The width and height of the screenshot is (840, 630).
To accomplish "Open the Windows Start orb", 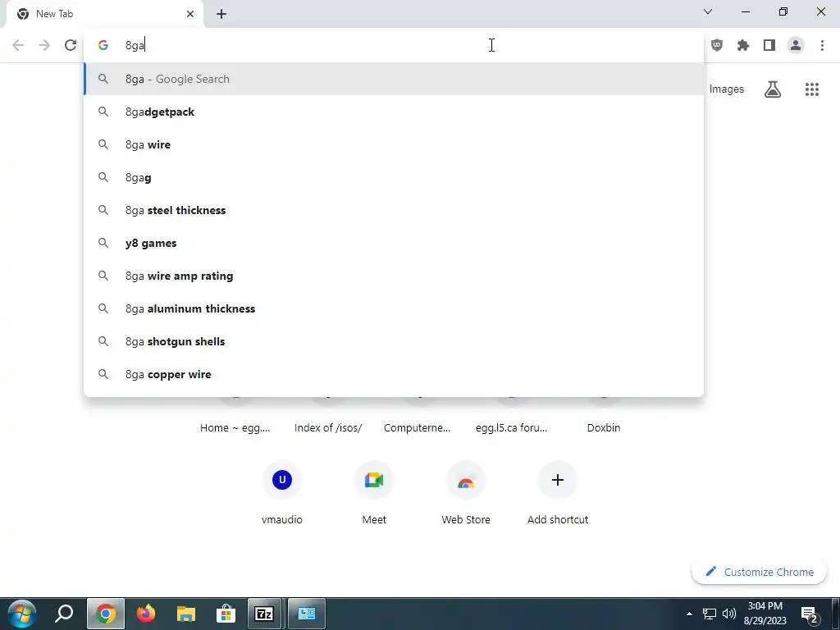I will [x=22, y=614].
